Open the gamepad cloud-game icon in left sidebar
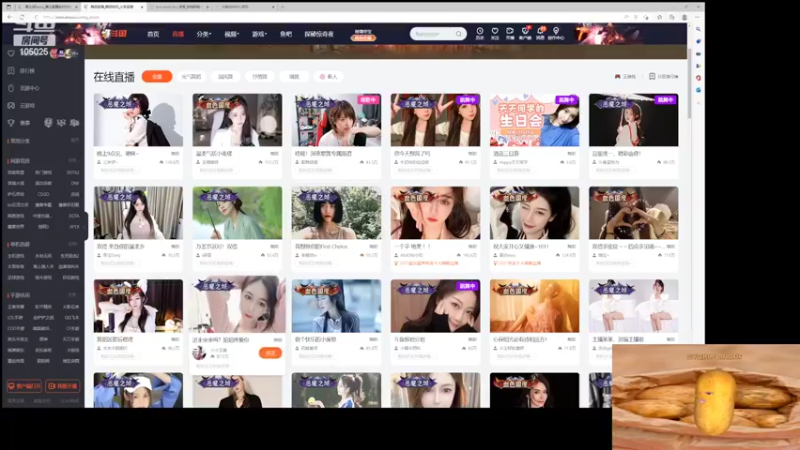 click(x=11, y=106)
